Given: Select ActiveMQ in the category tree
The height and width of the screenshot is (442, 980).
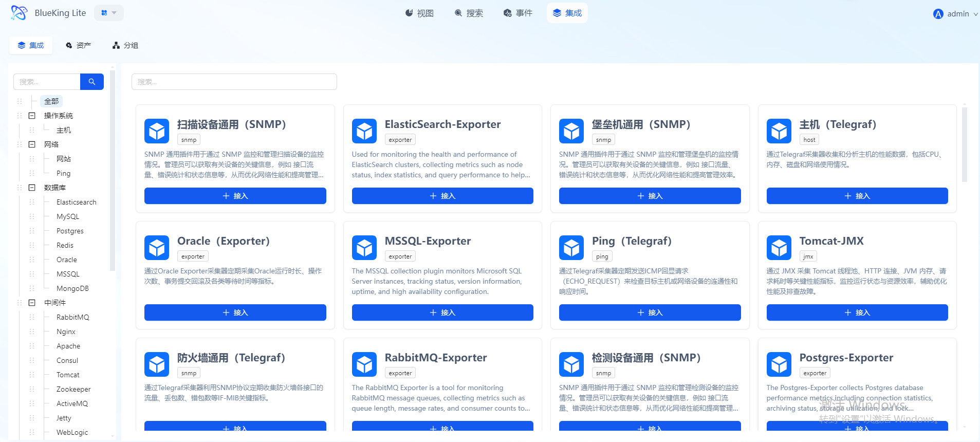Looking at the screenshot, I should (x=72, y=403).
